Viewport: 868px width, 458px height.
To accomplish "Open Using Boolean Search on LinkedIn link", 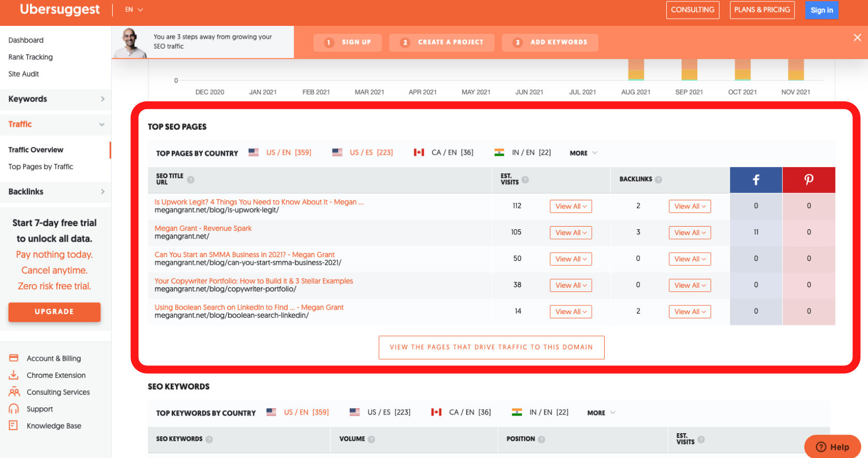I will [x=249, y=307].
